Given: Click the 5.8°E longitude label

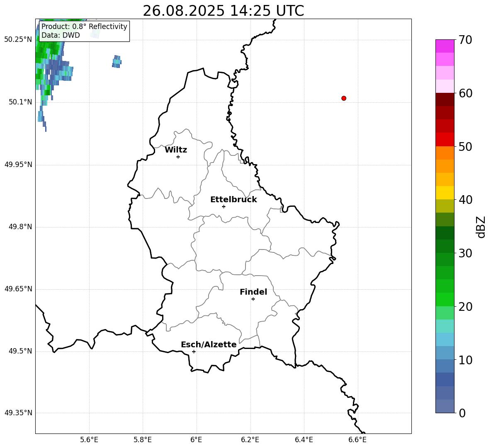Looking at the screenshot, I should point(143,440).
